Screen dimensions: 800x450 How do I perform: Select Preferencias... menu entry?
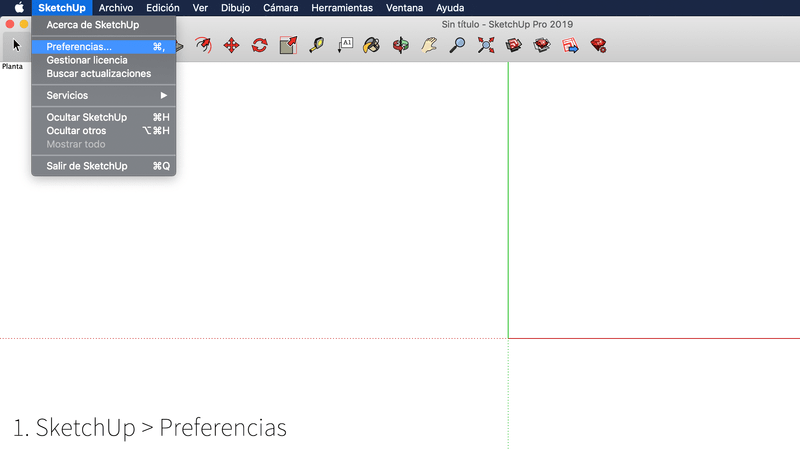tap(104, 46)
